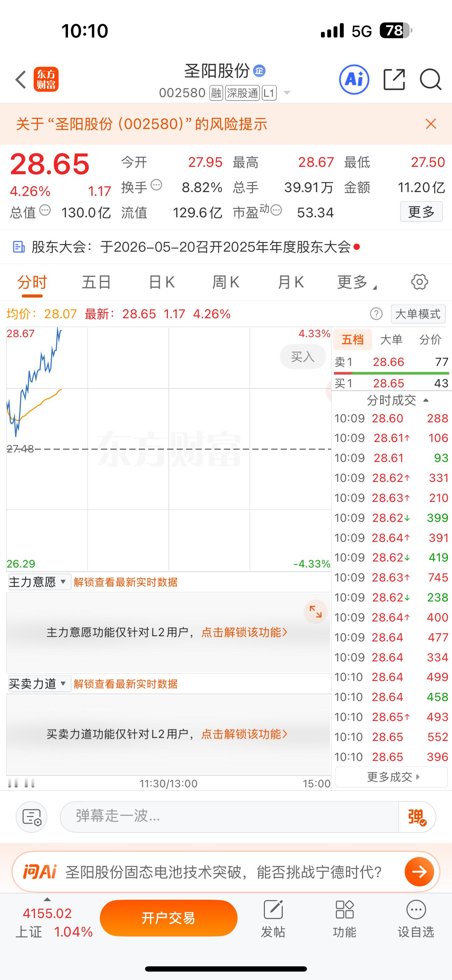
Task: Toggle the 弹 danmaku icon
Action: 417,817
